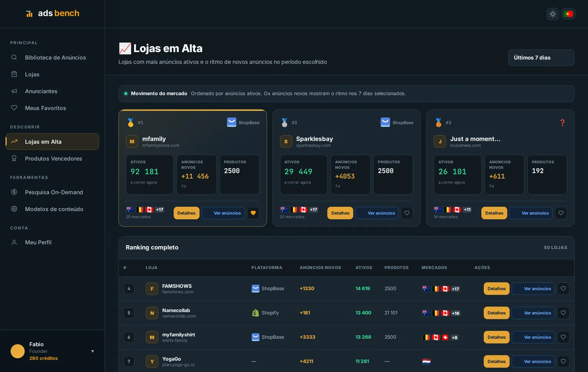This screenshot has height=372, width=588.
Task: Open Detalhes for Sparklesbay card
Action: tap(340, 213)
